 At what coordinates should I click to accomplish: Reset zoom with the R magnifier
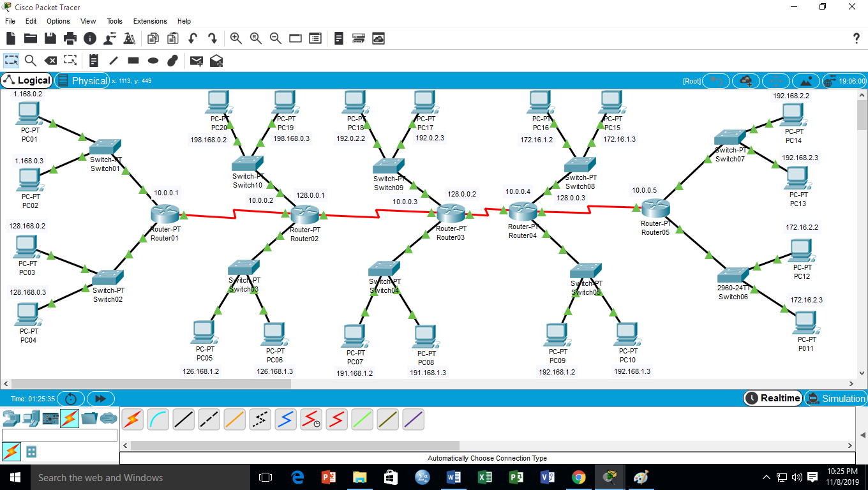(256, 38)
